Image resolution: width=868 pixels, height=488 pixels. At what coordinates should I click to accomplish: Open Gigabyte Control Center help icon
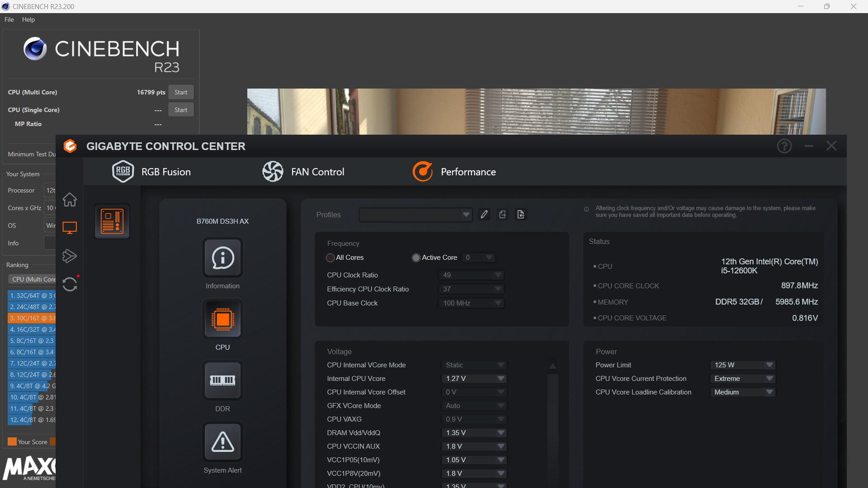(784, 146)
